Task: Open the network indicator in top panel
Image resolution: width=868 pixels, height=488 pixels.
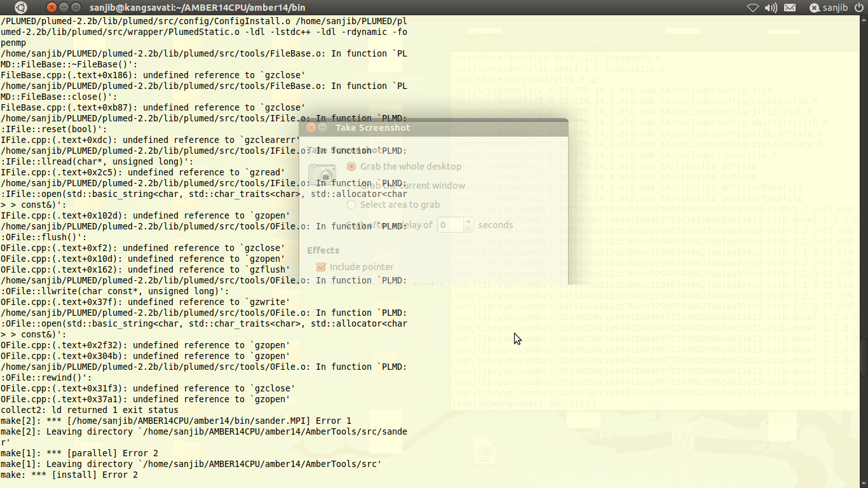Action: (753, 8)
